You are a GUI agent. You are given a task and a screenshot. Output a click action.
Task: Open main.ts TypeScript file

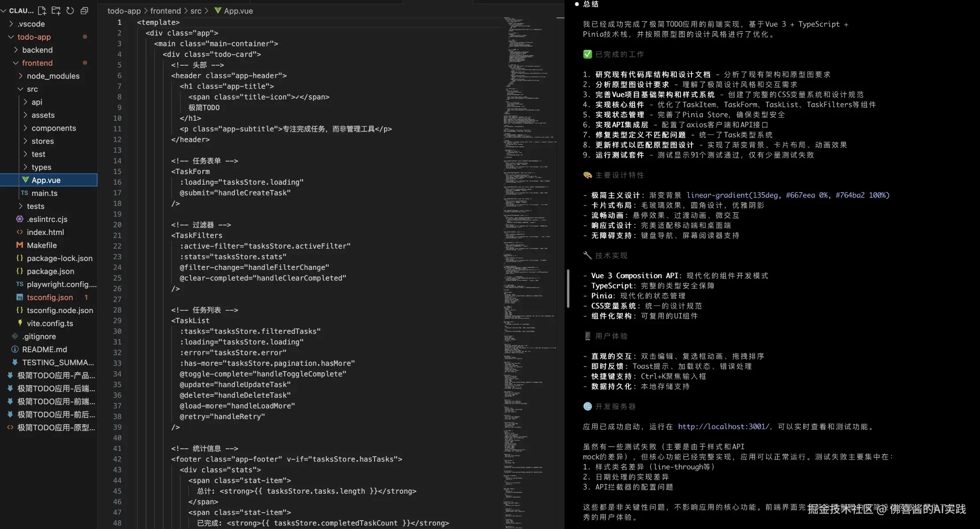point(44,193)
